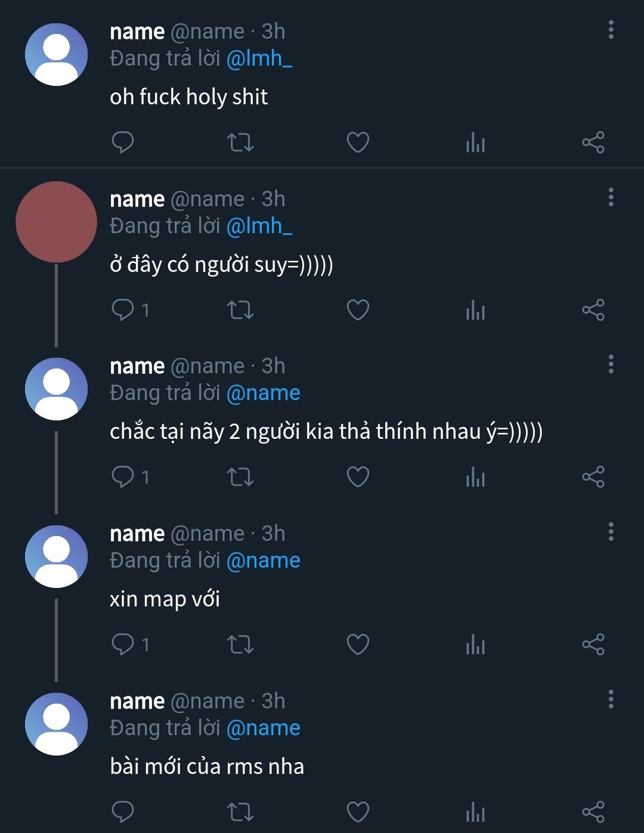The image size is (644, 833).
Task: Open more menu on "ở đây có người suy" tweet
Action: tap(611, 197)
